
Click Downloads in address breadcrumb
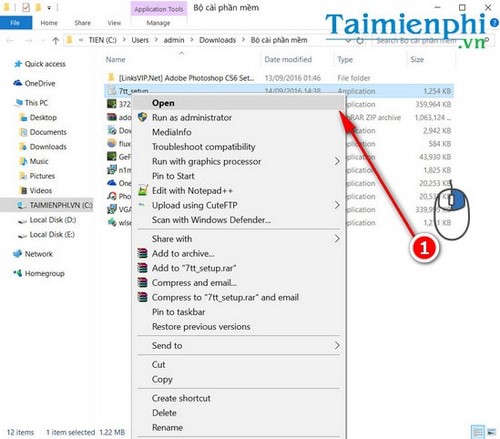[217, 40]
